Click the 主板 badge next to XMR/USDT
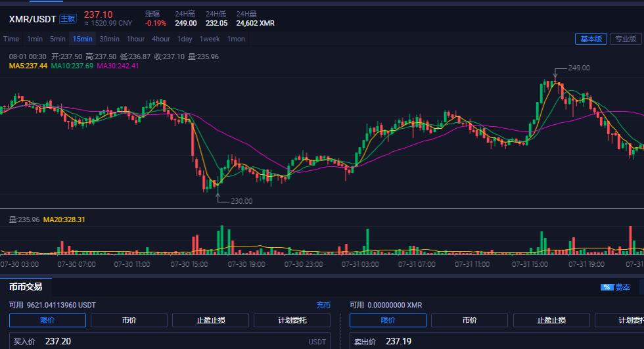 pos(68,18)
